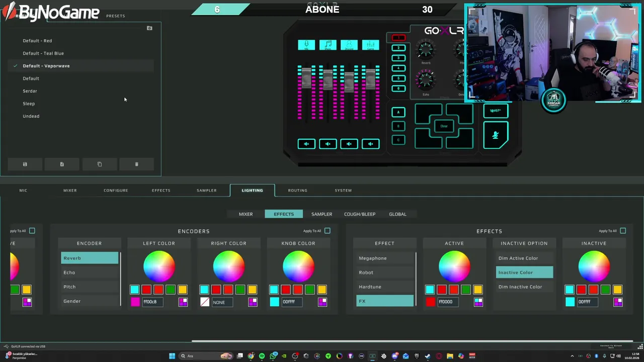Select the Undead preset

(80, 116)
